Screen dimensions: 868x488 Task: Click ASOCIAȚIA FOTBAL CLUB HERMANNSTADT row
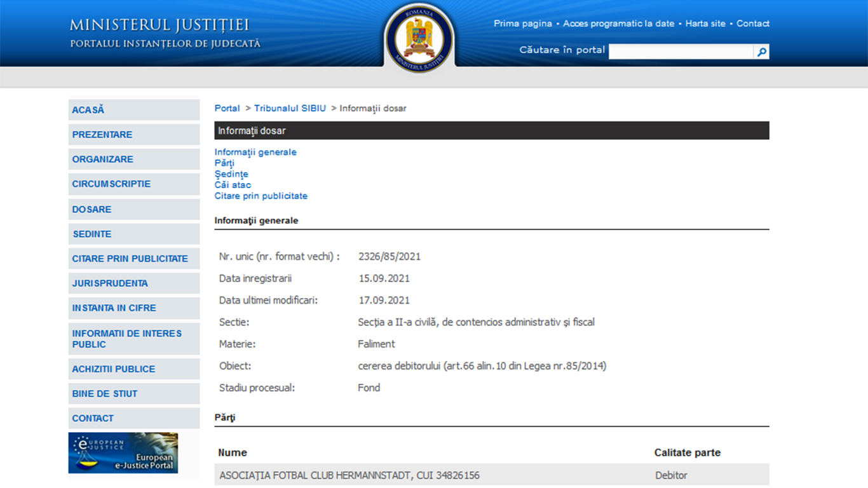click(x=492, y=475)
